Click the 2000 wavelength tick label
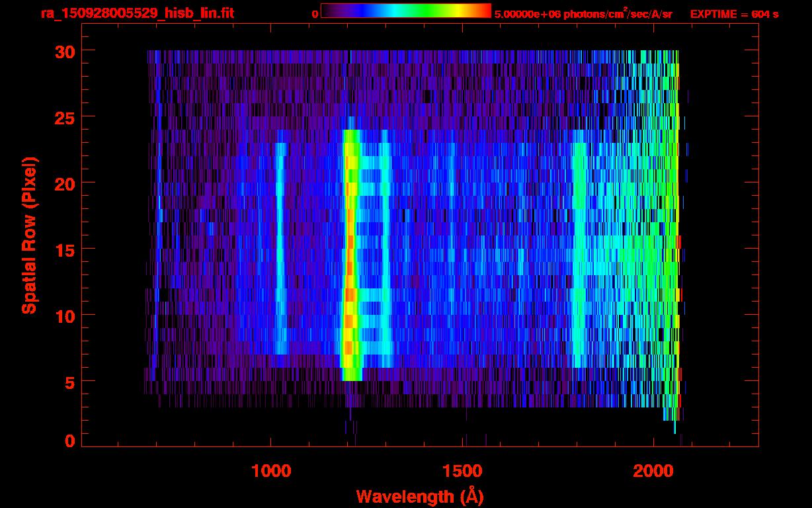 click(653, 471)
